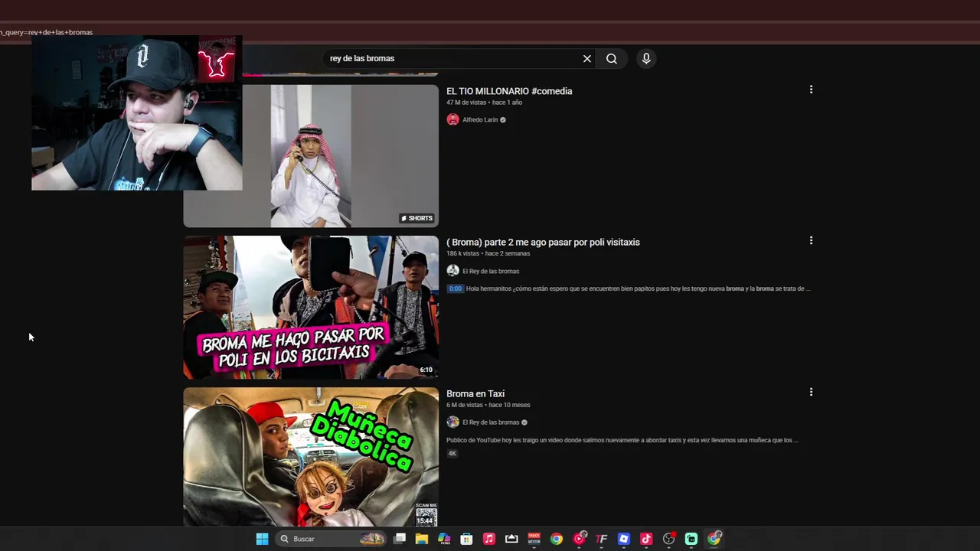Open options menu for poli visitaxis video

pos(811,240)
